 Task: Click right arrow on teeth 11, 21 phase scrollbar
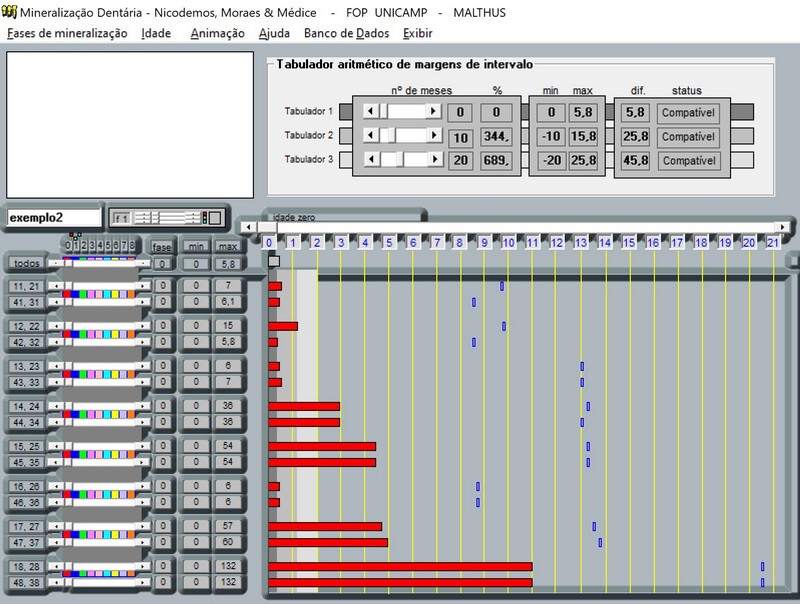click(146, 286)
